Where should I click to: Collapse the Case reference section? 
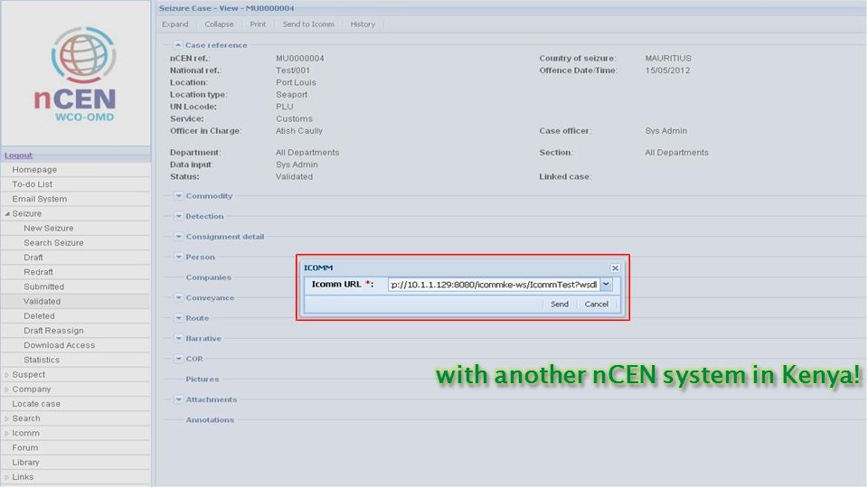click(178, 45)
